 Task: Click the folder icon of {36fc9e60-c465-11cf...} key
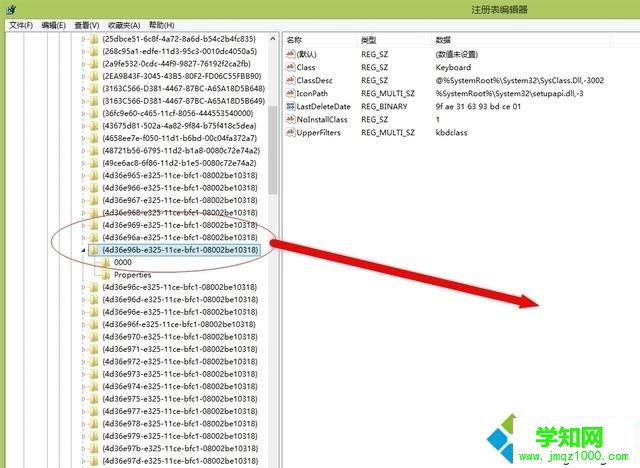94,113
